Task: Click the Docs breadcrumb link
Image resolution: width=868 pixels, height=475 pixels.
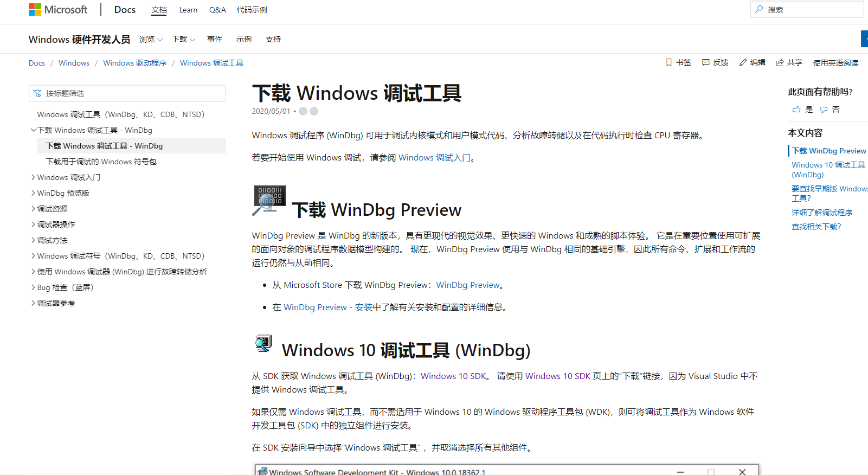Action: [37, 63]
